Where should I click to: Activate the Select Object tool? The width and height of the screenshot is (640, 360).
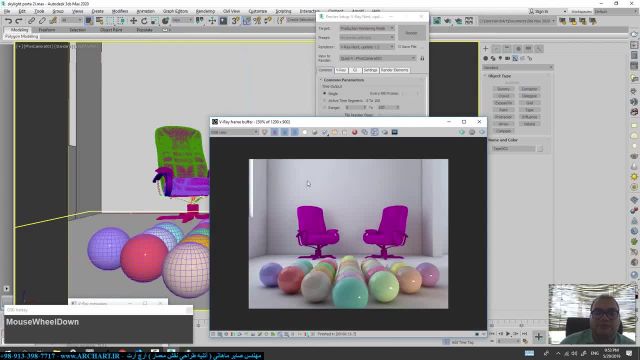click(89, 21)
